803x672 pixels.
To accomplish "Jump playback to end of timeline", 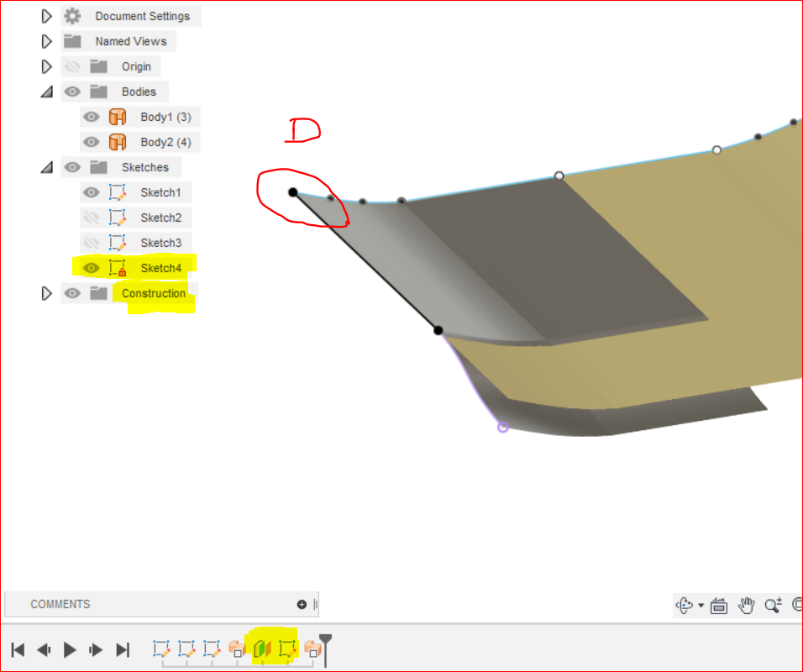I will click(123, 648).
